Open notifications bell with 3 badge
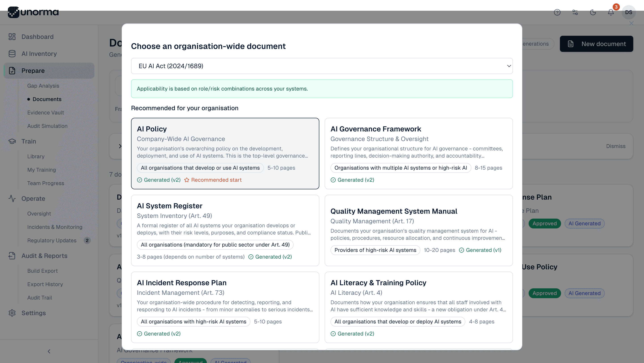 611,12
